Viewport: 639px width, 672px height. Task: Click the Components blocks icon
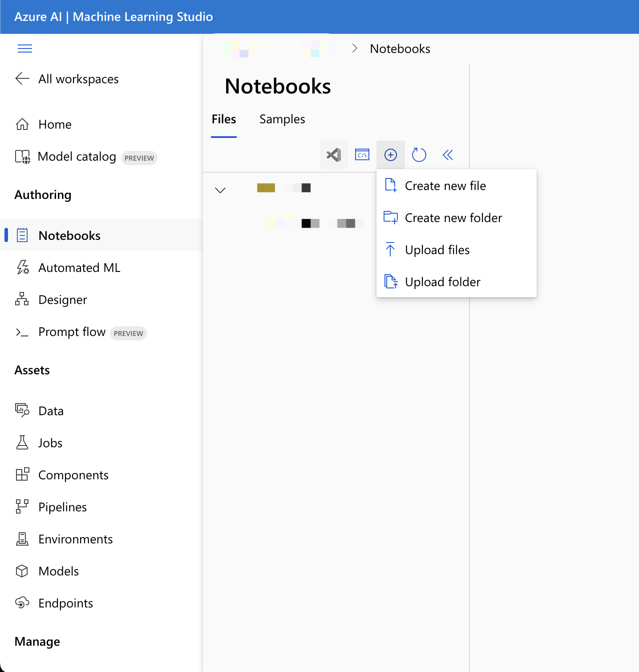(22, 474)
